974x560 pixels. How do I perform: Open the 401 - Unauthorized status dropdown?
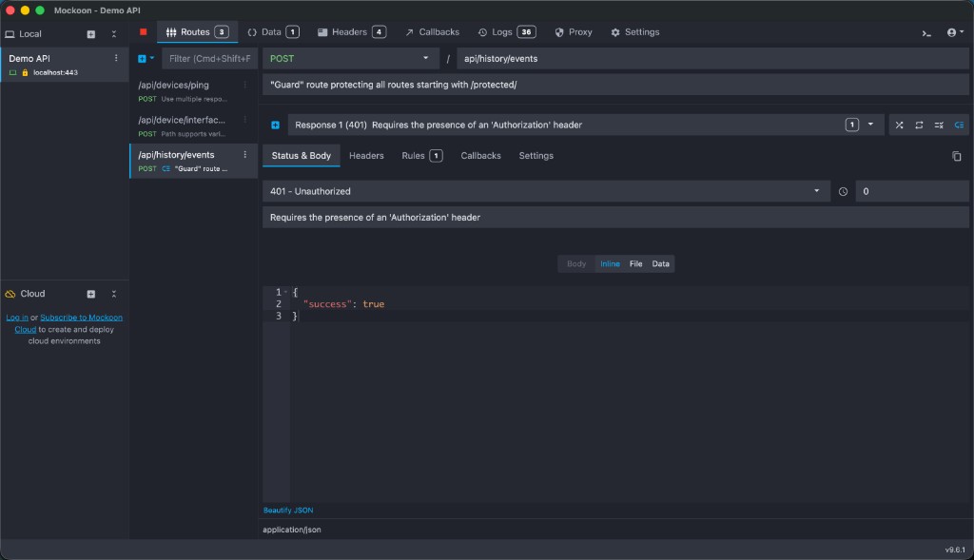(x=546, y=191)
